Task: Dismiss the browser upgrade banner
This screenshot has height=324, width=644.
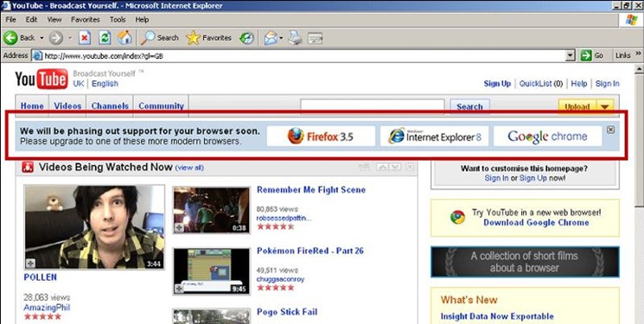Action: point(611,130)
